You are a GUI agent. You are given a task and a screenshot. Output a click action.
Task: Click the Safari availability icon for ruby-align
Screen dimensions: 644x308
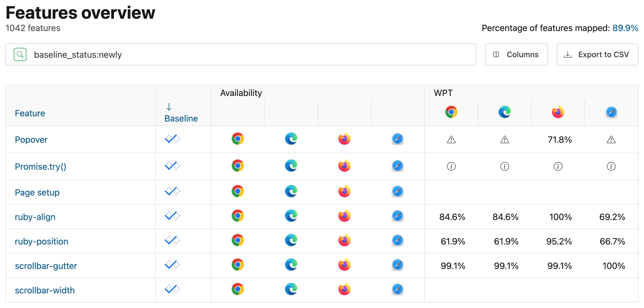(398, 216)
